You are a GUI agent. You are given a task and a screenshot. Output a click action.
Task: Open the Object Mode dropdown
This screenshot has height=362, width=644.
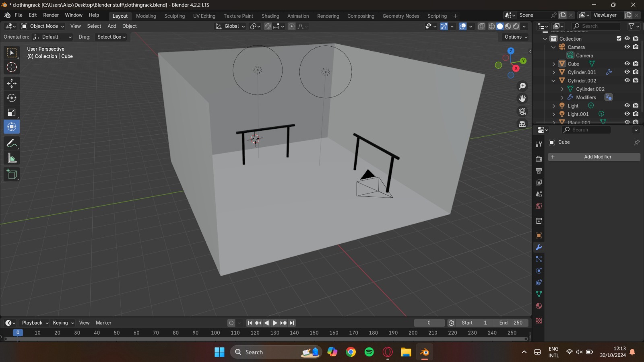43,26
